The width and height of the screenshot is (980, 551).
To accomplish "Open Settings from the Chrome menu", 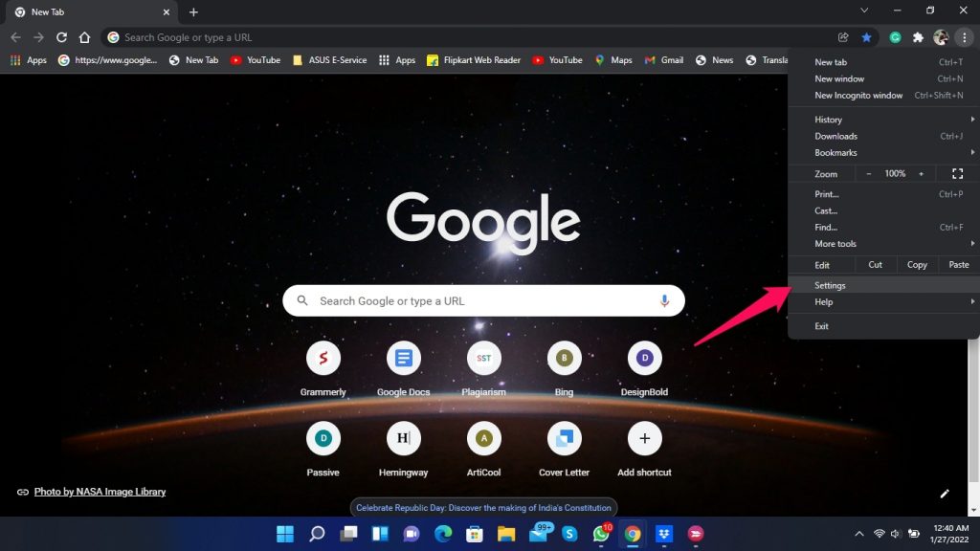I will point(883,285).
